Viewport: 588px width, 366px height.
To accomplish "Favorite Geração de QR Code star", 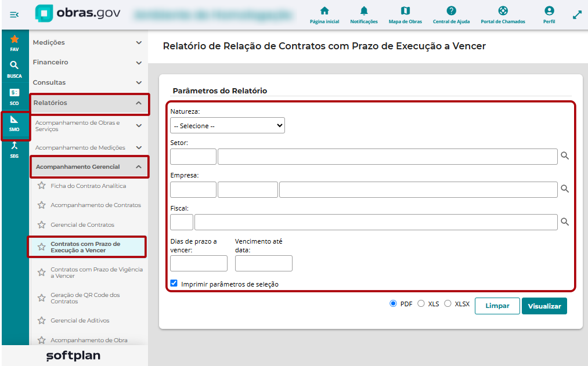I will point(42,298).
